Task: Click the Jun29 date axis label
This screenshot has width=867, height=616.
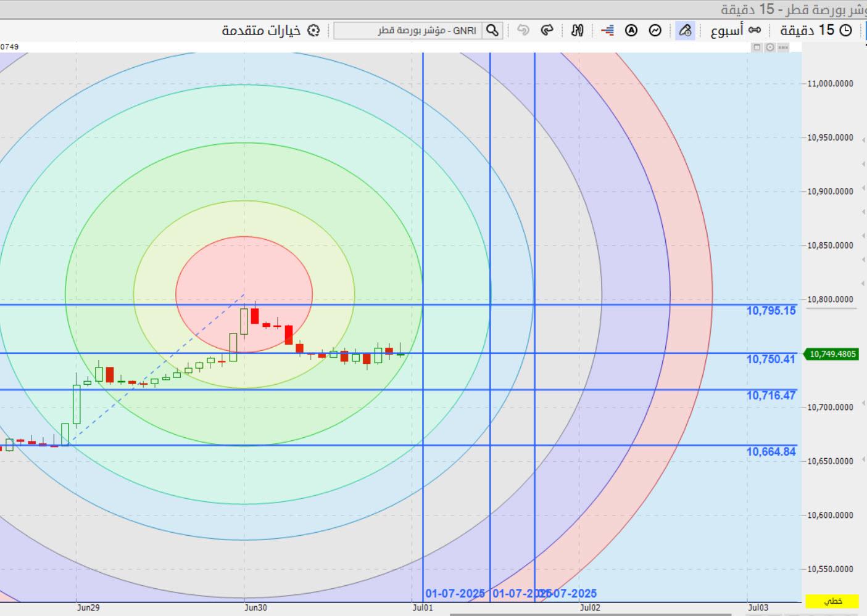Action: pyautogui.click(x=88, y=607)
